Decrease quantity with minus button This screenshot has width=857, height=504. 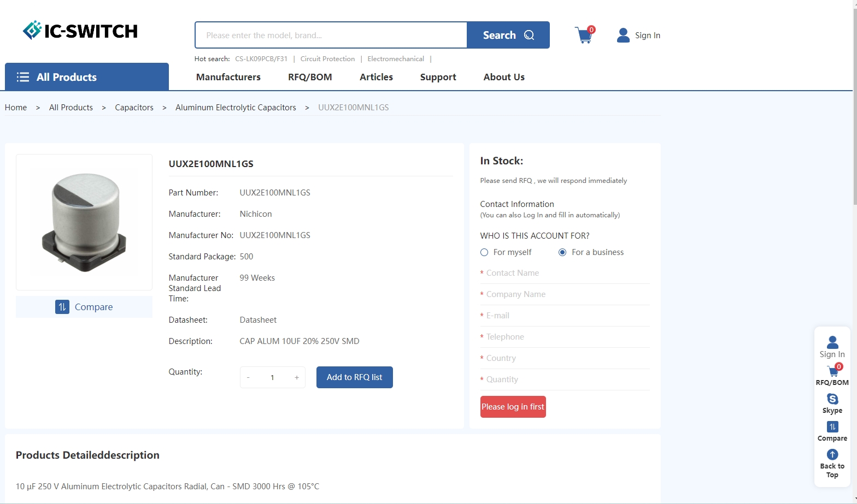coord(248,377)
